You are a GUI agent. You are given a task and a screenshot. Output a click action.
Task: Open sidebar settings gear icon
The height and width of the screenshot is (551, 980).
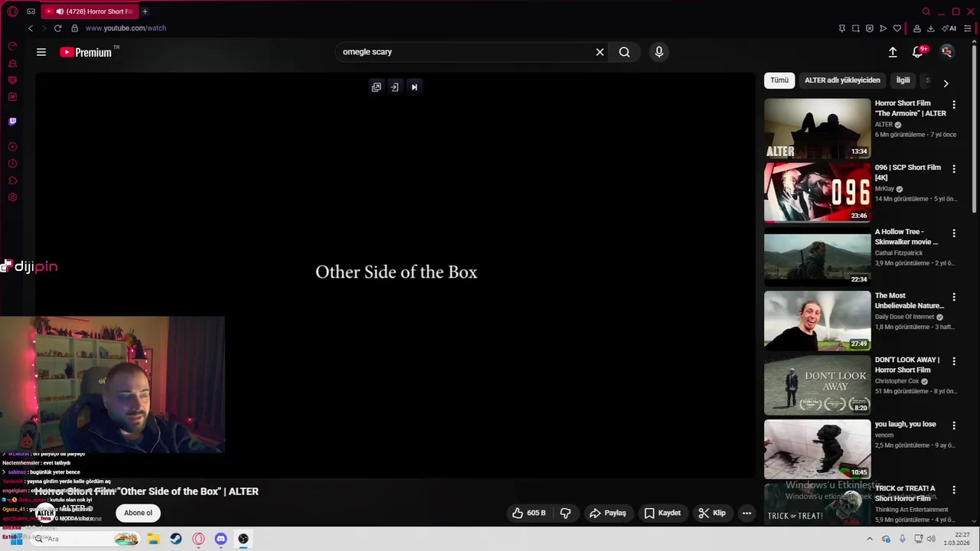click(12, 197)
